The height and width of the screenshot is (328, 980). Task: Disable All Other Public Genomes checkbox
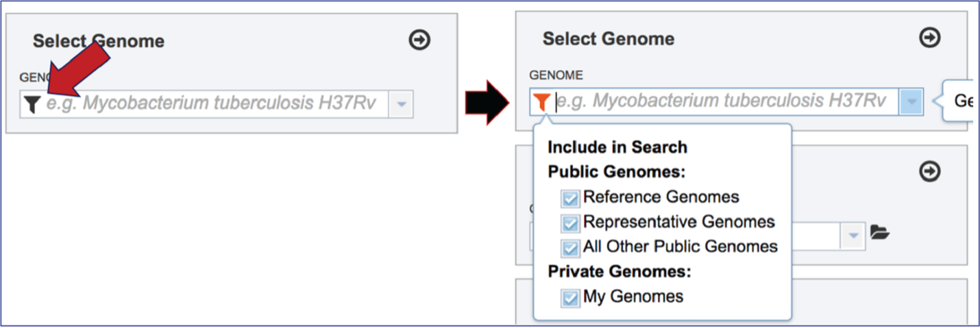point(570,248)
